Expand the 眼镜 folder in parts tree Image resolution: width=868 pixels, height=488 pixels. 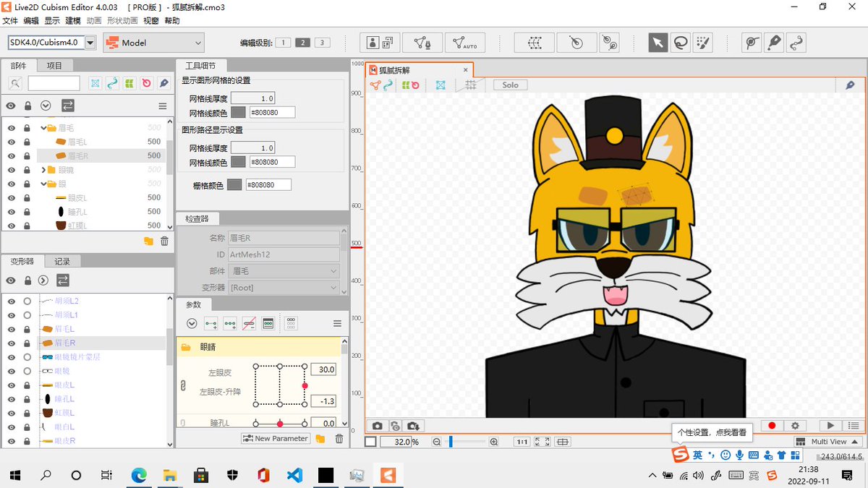pyautogui.click(x=43, y=170)
